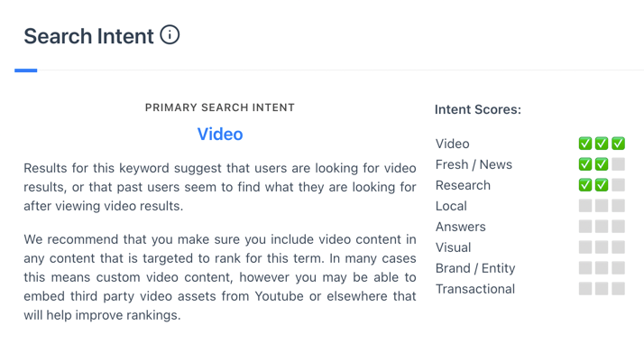The height and width of the screenshot is (363, 644).
Task: Click the info icon beside Search Intent
Action: pos(170,34)
